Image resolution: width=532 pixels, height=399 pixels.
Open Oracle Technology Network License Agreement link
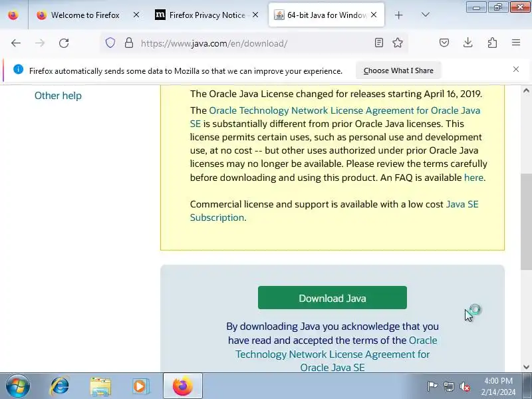(335, 117)
